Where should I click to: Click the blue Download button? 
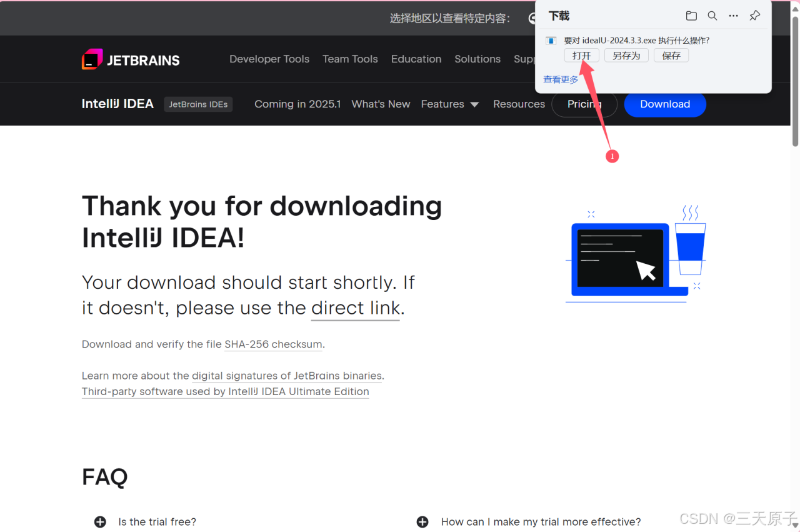point(665,104)
